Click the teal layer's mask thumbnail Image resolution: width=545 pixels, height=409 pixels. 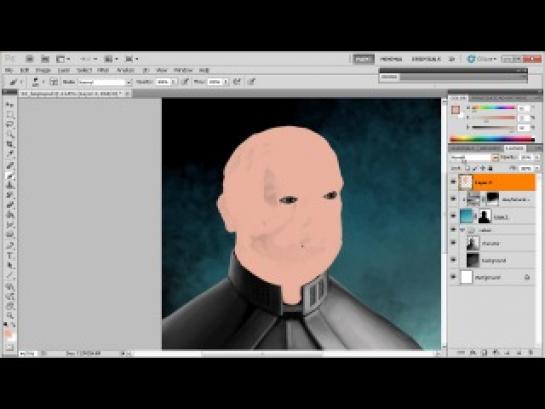(x=485, y=216)
